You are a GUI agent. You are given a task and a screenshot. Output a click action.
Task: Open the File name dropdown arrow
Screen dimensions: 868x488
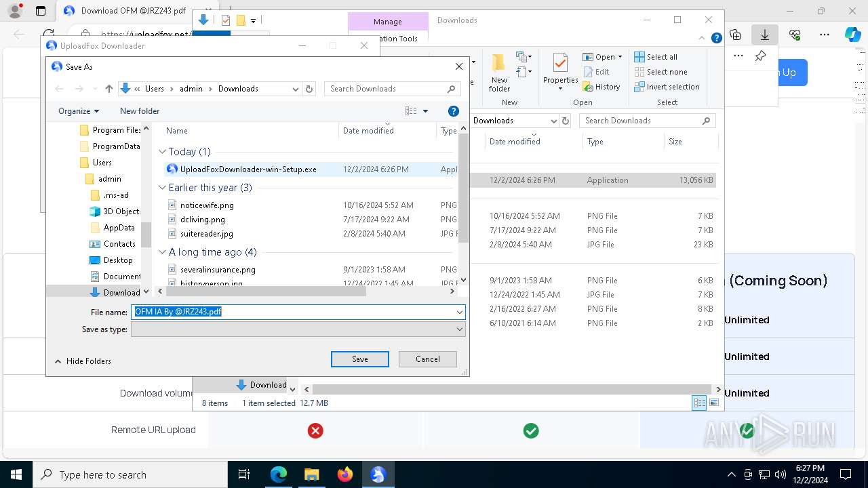pyautogui.click(x=460, y=312)
